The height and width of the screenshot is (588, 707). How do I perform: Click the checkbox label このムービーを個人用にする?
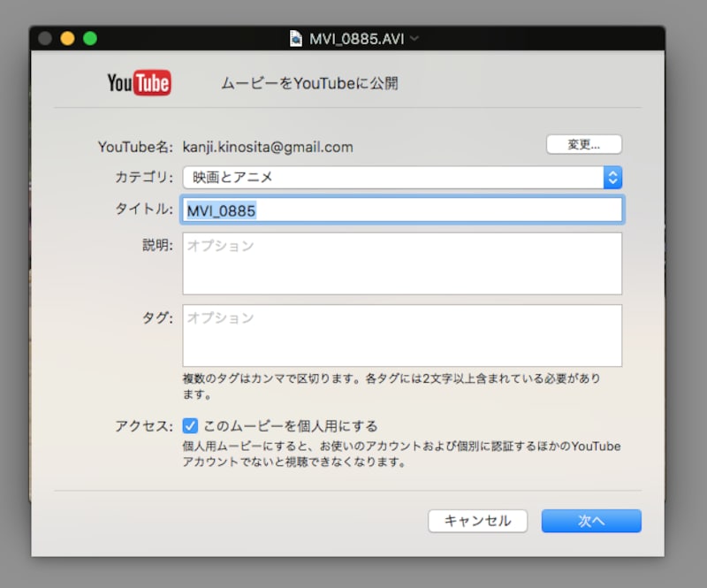[288, 424]
